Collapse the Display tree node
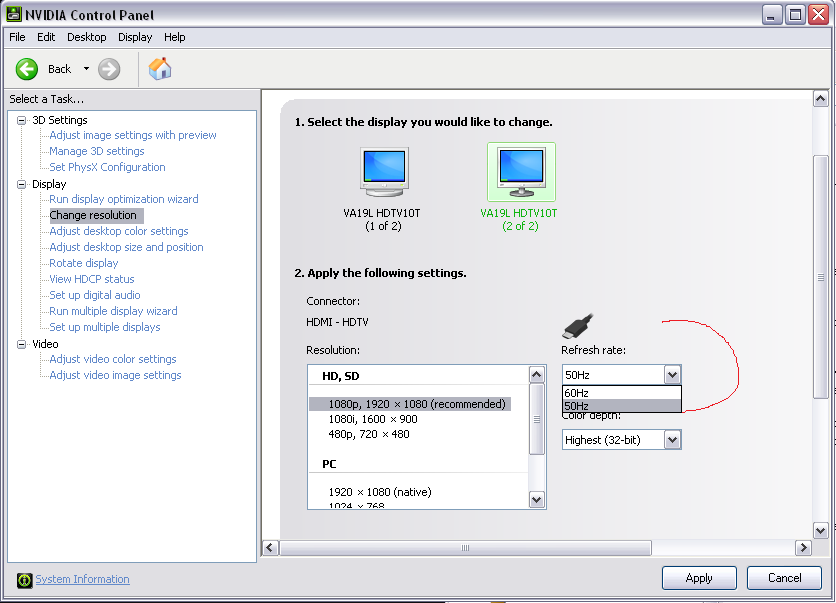Image resolution: width=836 pixels, height=603 pixels. [21, 184]
